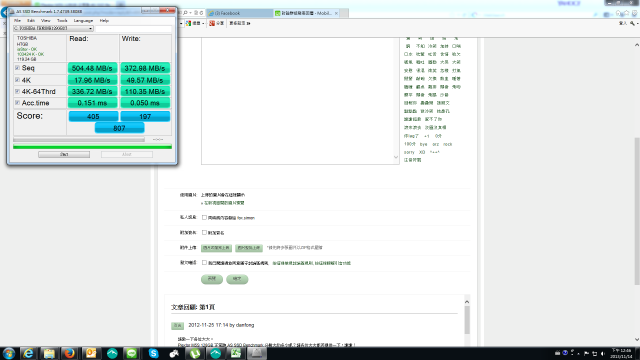Viewport: 640px width, 360px height.
Task: Click the taskbar clock and date
Action: pyautogui.click(x=621, y=353)
